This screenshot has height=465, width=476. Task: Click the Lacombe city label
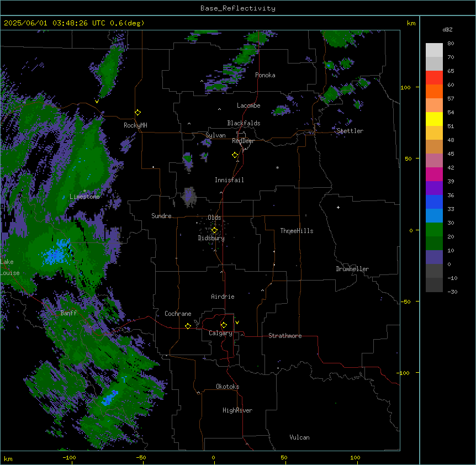(248, 105)
